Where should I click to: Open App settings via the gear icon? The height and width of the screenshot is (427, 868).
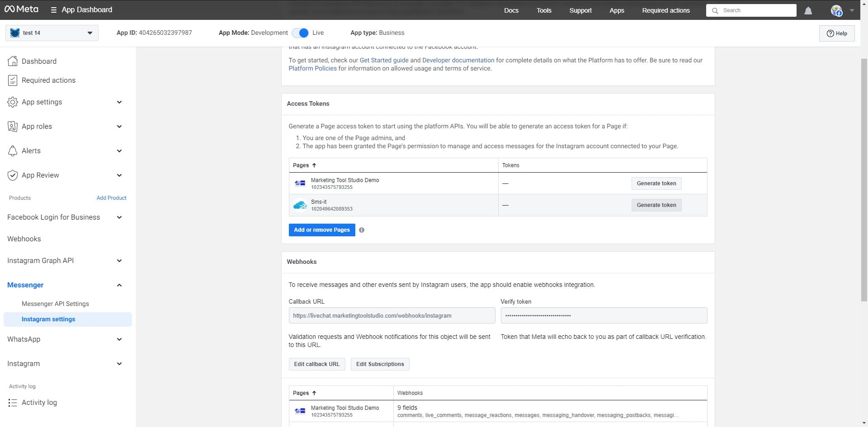(x=13, y=102)
